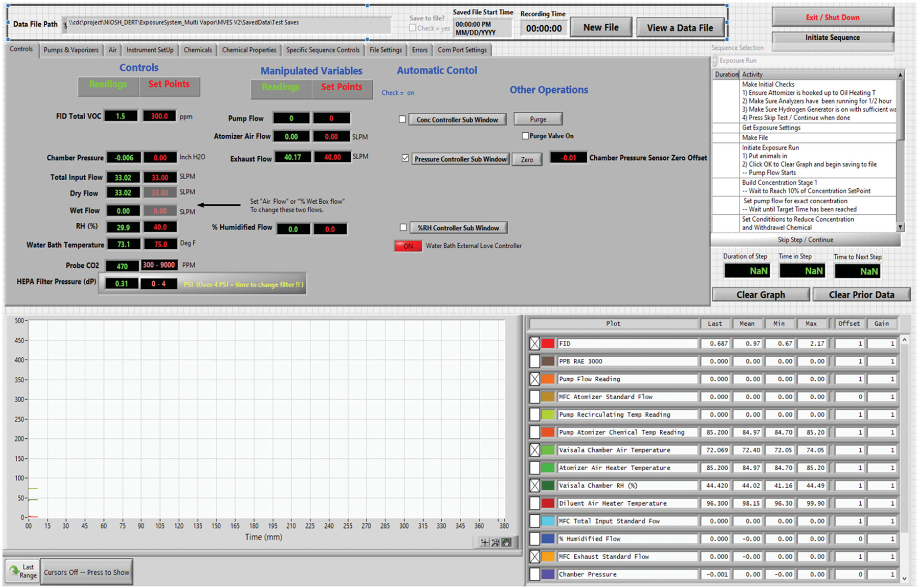The height and width of the screenshot is (588, 919).
Task: Click the orange Pump Flow Reading swatch
Action: [548, 379]
